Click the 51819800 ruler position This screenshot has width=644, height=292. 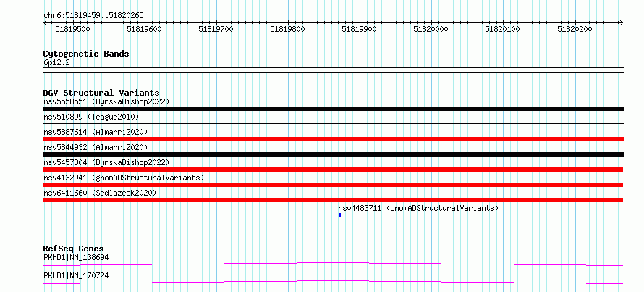[287, 29]
